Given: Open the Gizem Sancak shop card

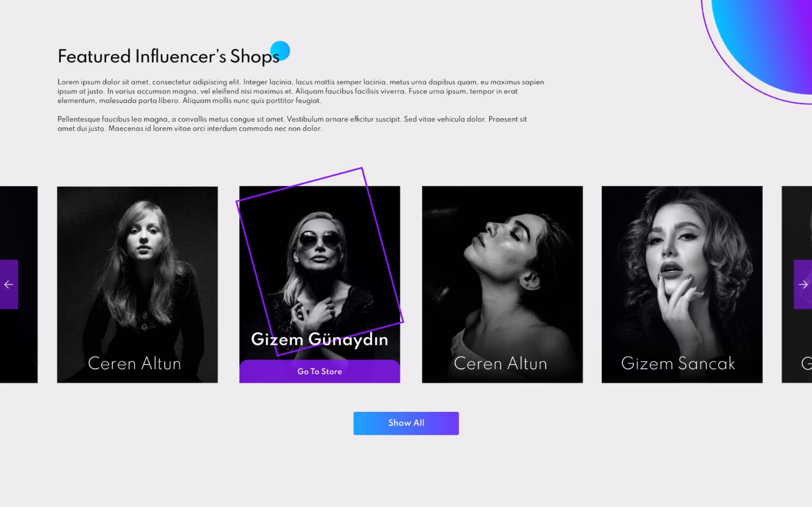Looking at the screenshot, I should tap(682, 284).
